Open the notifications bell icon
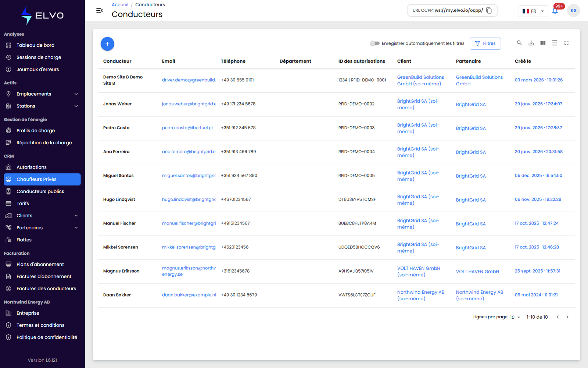This screenshot has width=588, height=368. tap(555, 11)
